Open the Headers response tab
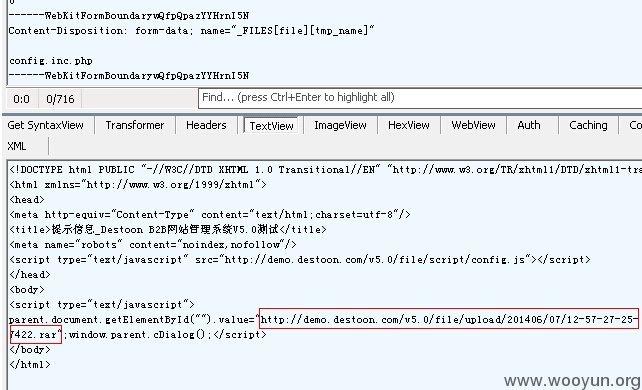Viewport: 642px width, 390px height. click(x=206, y=125)
